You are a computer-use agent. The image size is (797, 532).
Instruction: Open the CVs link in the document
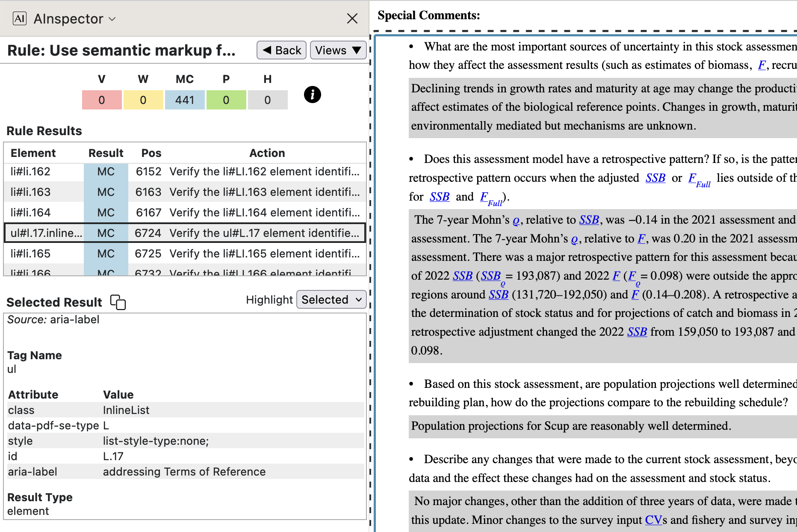653,520
